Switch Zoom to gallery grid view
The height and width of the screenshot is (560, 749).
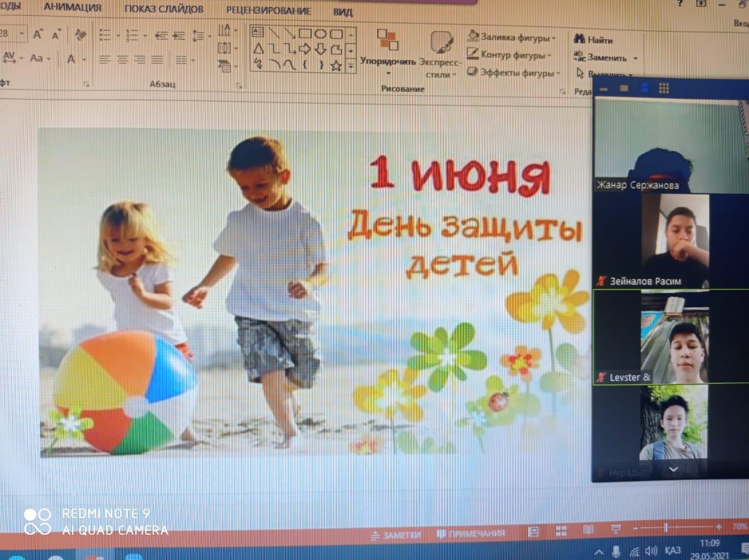[664, 88]
